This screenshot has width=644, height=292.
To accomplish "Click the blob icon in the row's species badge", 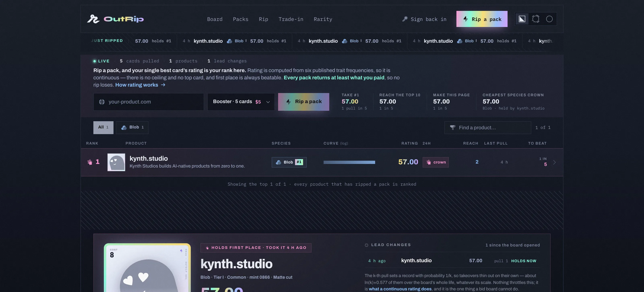I will (278, 162).
